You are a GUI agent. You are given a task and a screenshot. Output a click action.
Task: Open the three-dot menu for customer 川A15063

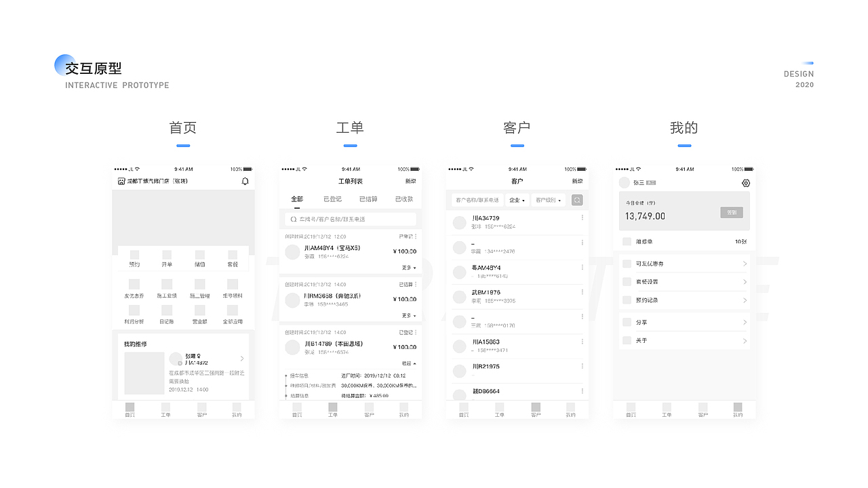point(582,342)
